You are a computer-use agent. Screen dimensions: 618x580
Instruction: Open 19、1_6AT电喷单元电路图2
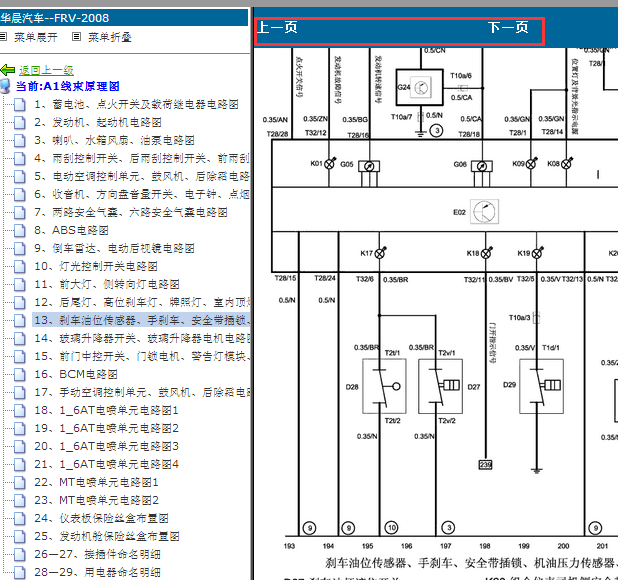pos(106,428)
